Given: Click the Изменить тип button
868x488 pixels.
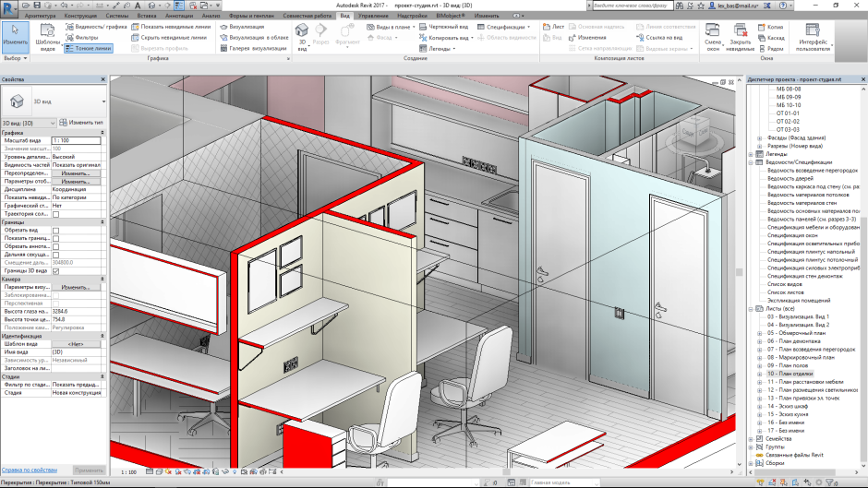Looking at the screenshot, I should click(80, 123).
